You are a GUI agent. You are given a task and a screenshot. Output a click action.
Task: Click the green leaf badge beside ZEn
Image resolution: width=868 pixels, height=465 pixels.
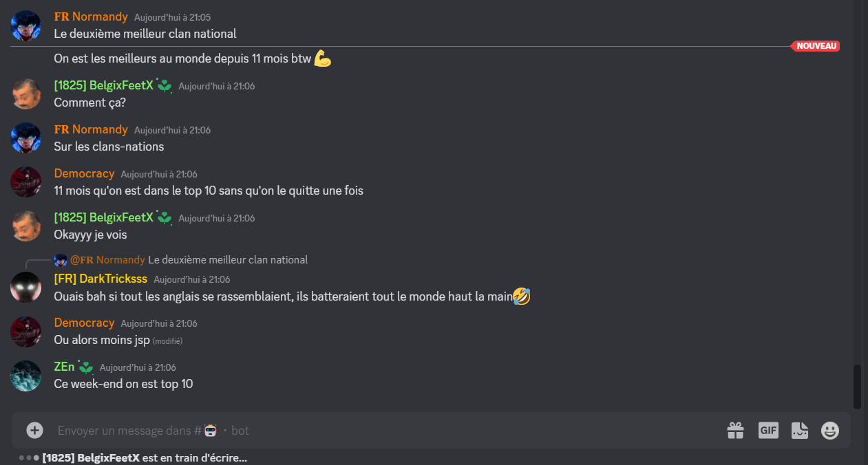click(86, 367)
